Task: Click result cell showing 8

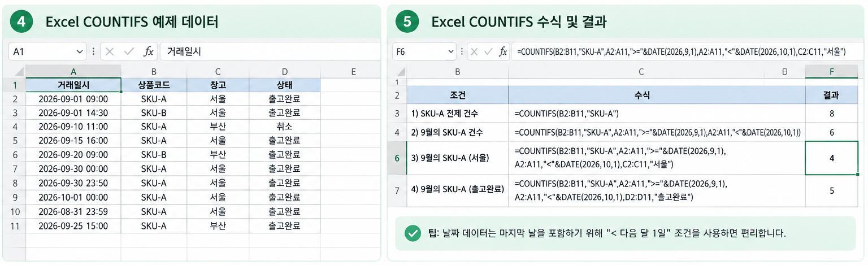Action: (x=831, y=114)
